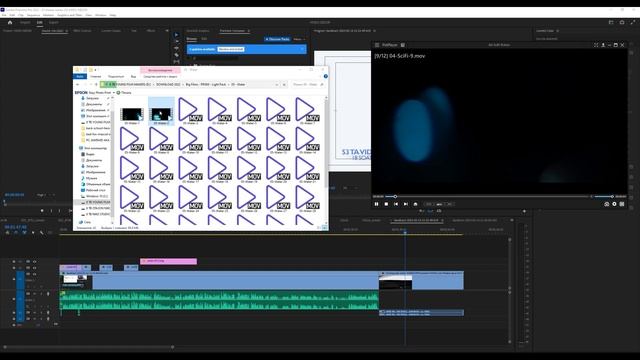640x360 pixels.
Task: Seek using the PotPlayer progress slider
Action: [x=488, y=197]
